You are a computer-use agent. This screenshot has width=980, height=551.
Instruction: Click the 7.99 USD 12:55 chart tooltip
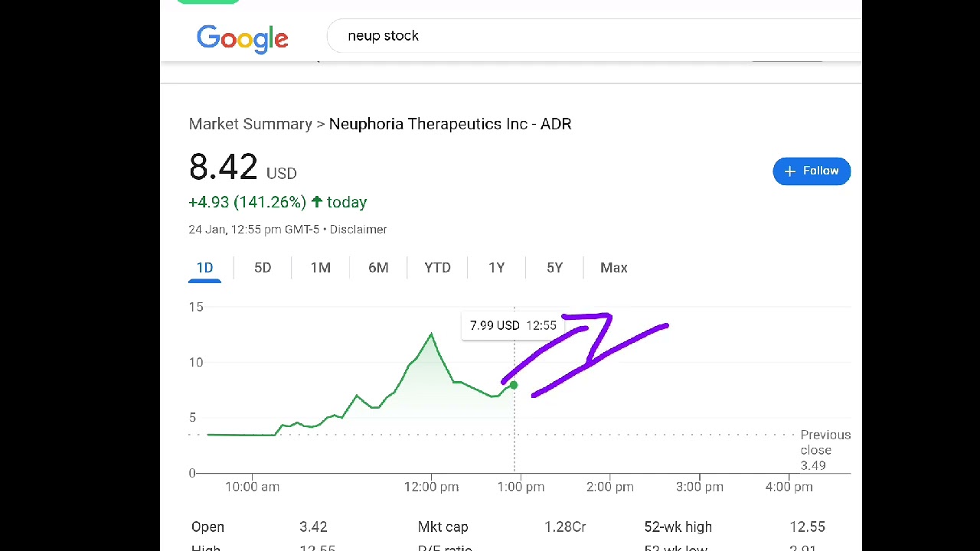click(x=513, y=325)
